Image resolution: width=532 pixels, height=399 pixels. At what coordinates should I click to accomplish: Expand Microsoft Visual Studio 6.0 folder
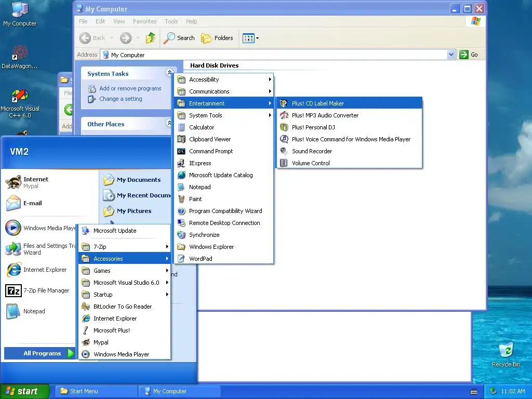tap(125, 283)
